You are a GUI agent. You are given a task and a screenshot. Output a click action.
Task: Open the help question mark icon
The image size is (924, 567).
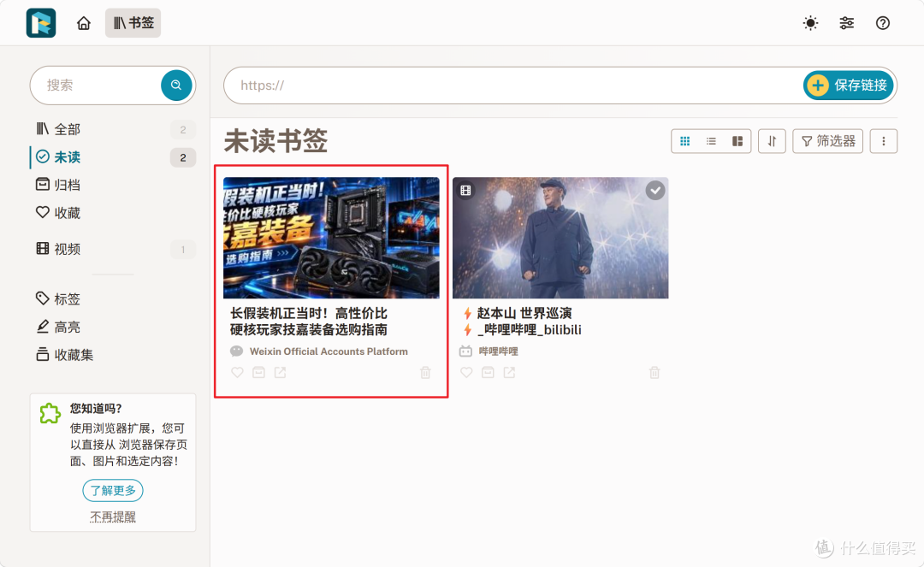(x=882, y=23)
